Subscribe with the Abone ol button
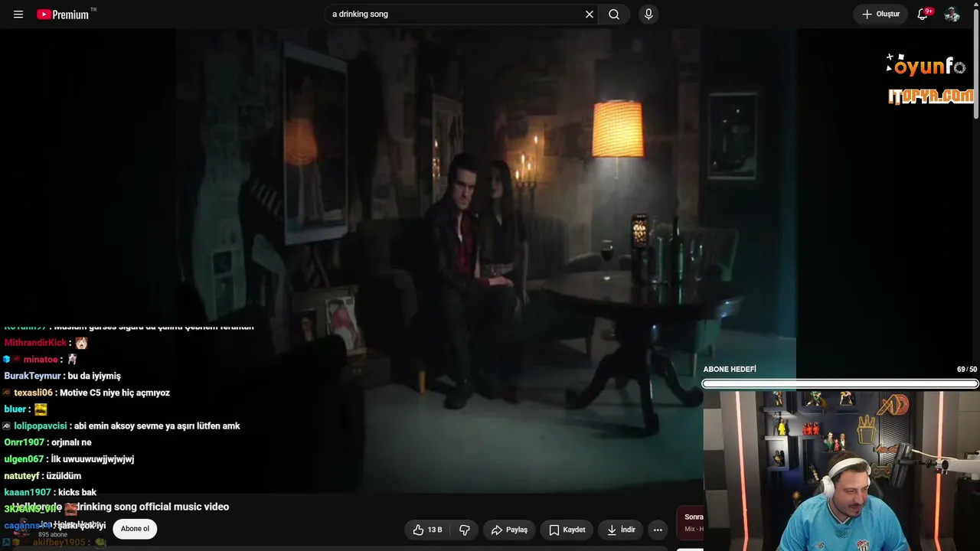 [x=135, y=529]
